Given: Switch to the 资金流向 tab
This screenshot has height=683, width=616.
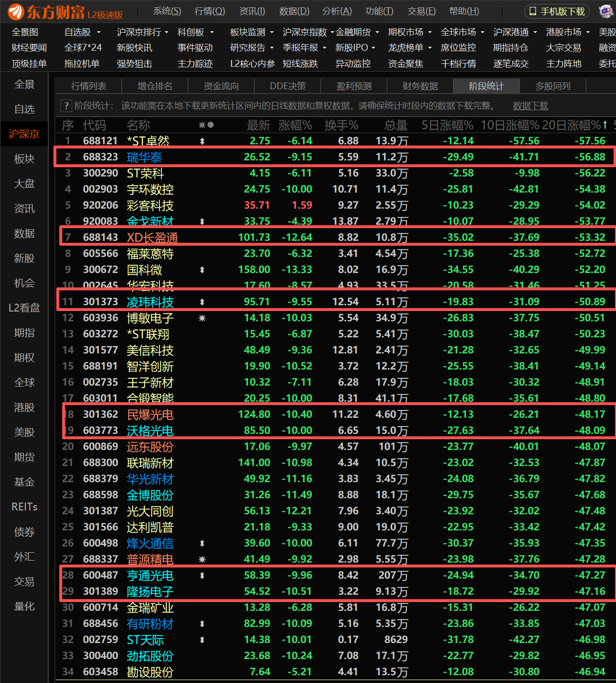Looking at the screenshot, I should coord(221,86).
